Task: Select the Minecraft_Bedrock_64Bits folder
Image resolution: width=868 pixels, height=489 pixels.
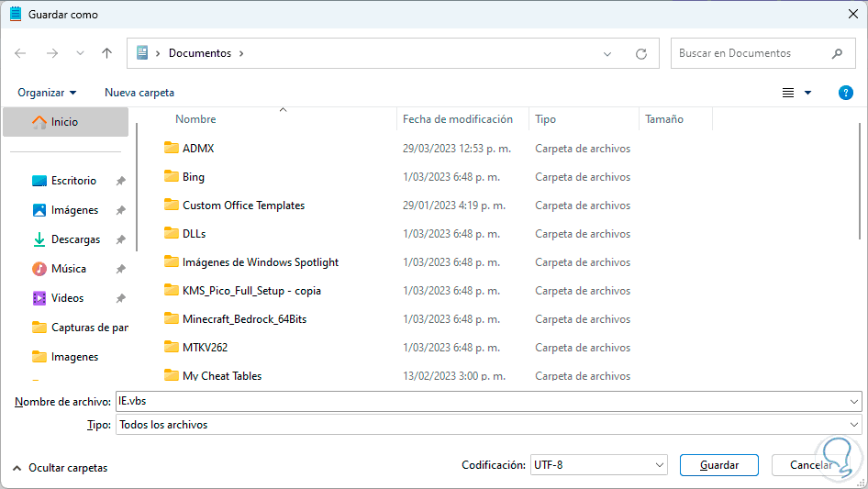Action: coord(242,319)
